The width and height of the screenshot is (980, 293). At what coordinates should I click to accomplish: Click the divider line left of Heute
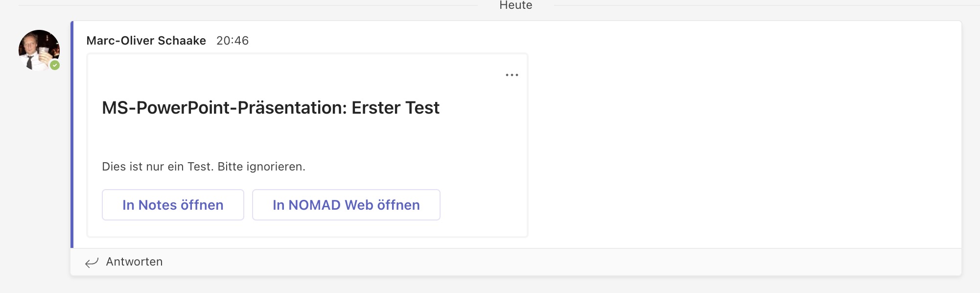pos(248,5)
